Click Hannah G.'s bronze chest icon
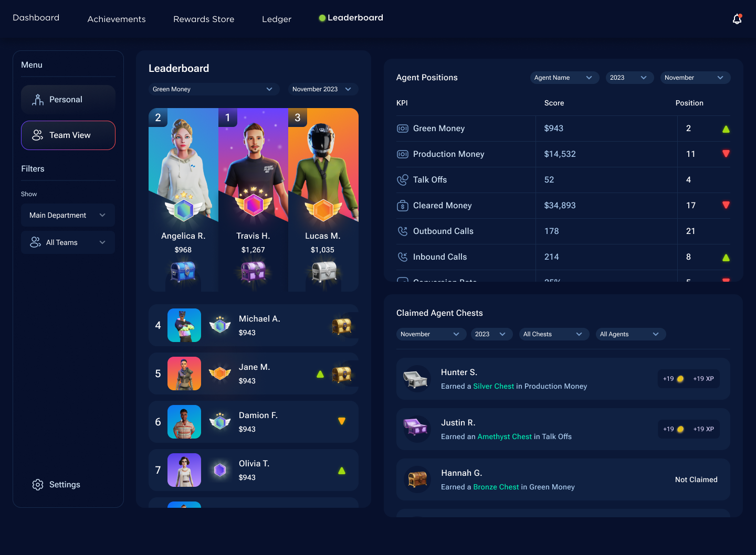Viewport: 756px width, 555px height. pos(417,479)
